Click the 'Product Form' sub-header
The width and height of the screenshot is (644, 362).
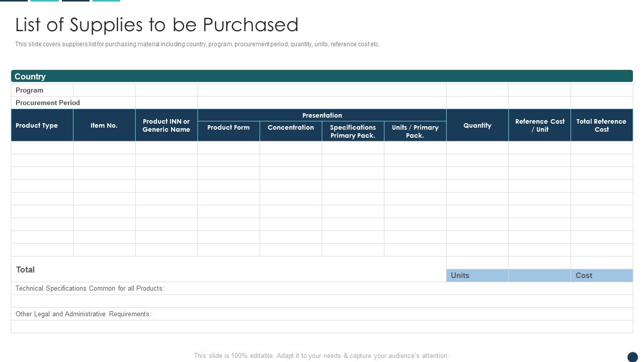coord(228,131)
